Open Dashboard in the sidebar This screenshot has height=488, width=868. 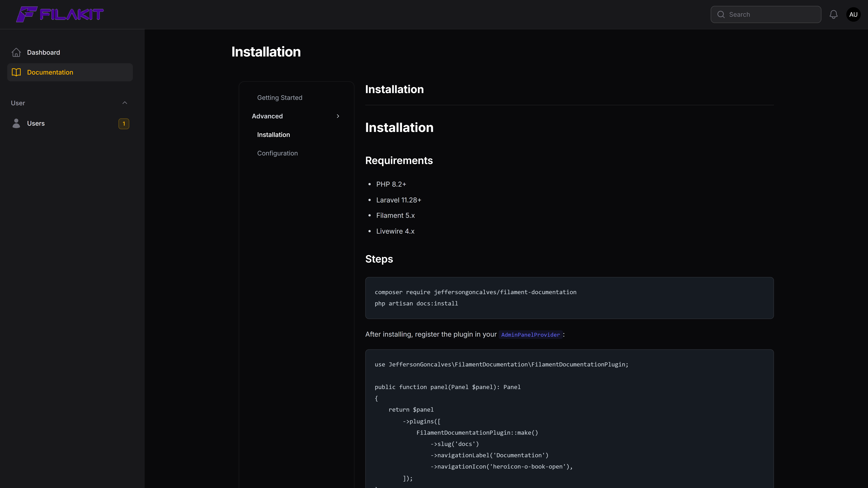70,53
